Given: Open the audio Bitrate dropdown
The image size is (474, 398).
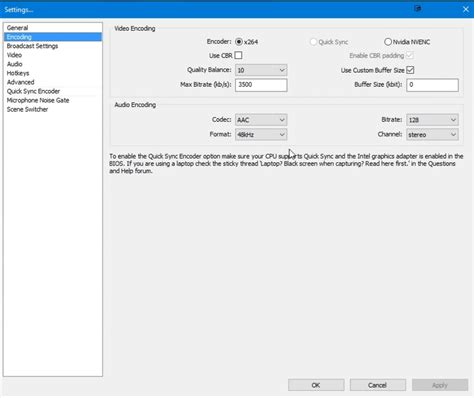Looking at the screenshot, I should [x=432, y=120].
